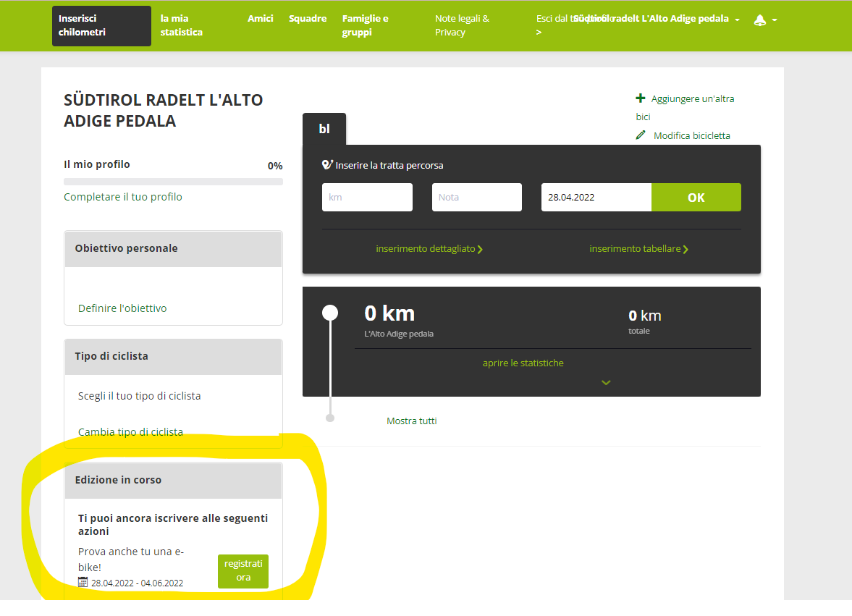Open the Südtirol radelt account dropdown arrow
The width and height of the screenshot is (852, 616).
click(738, 20)
